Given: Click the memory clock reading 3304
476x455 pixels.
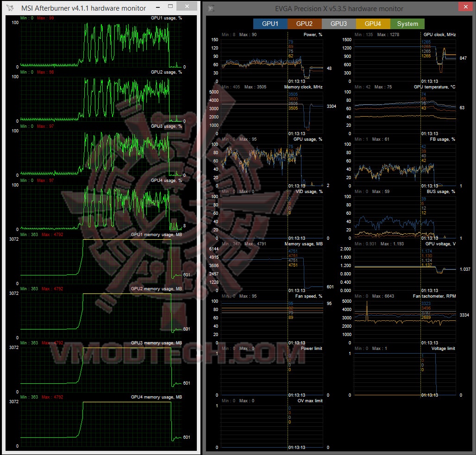Looking at the screenshot, I should pos(331,106).
